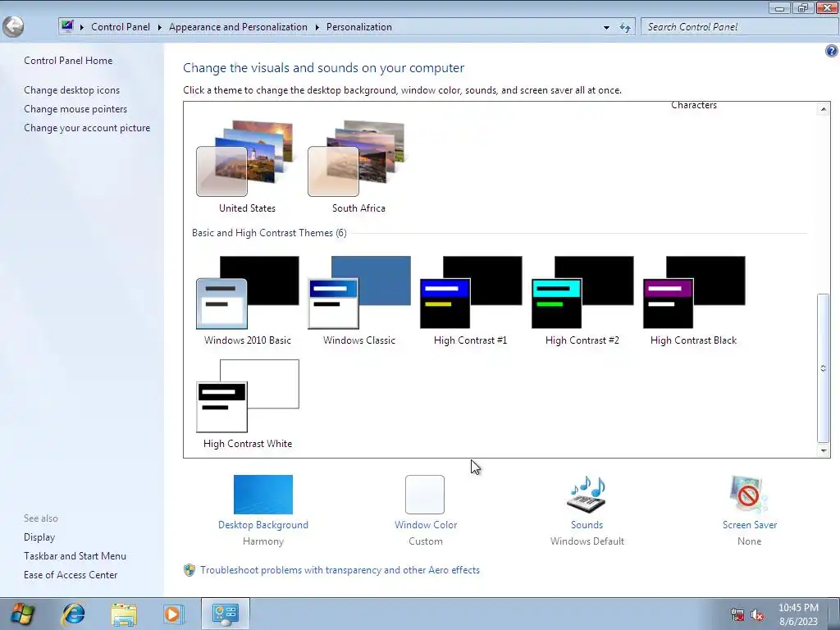Click the Window Color text link
The width and height of the screenshot is (840, 630).
point(426,524)
